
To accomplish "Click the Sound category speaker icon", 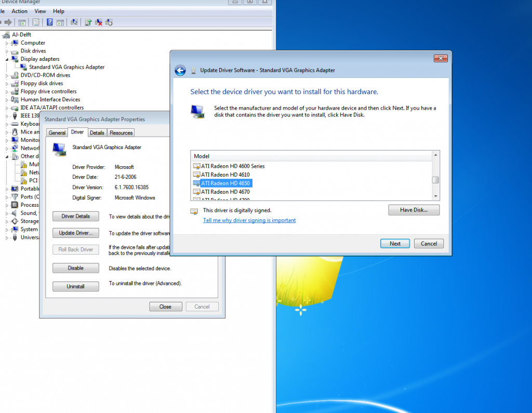I will pos(15,213).
